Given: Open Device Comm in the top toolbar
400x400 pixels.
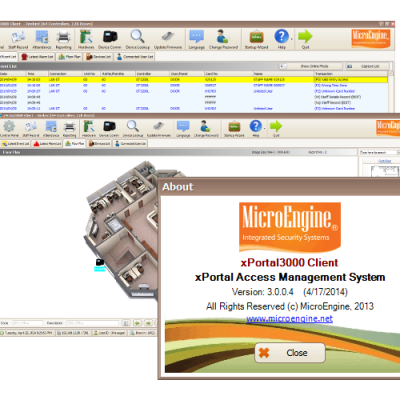Looking at the screenshot, I should 110,40.
